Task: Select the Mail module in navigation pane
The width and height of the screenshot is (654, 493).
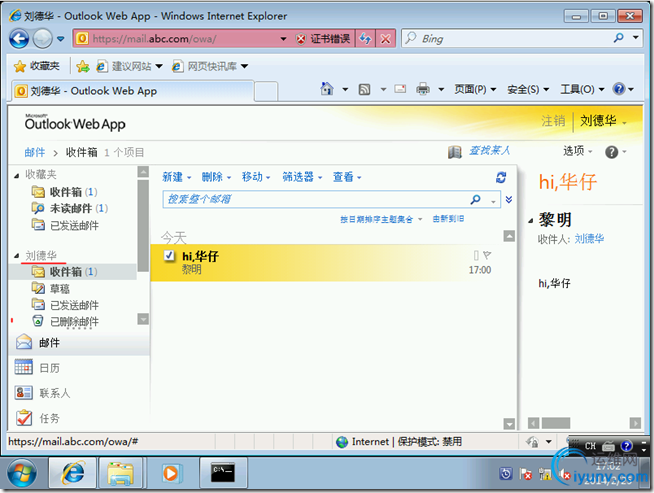Action: 79,343
